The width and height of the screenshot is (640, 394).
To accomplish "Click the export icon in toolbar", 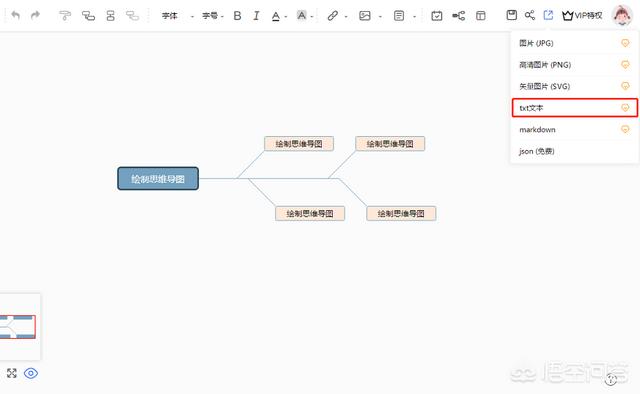I will [548, 15].
